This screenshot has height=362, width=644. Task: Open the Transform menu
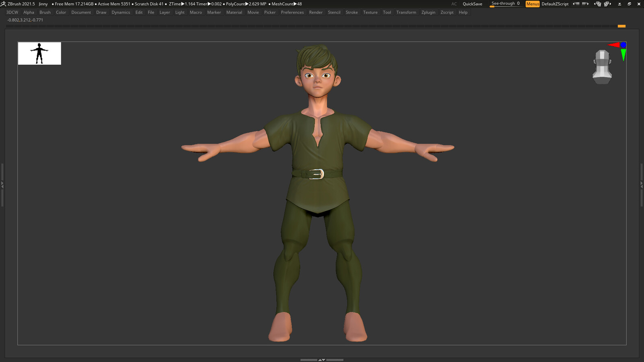click(406, 12)
